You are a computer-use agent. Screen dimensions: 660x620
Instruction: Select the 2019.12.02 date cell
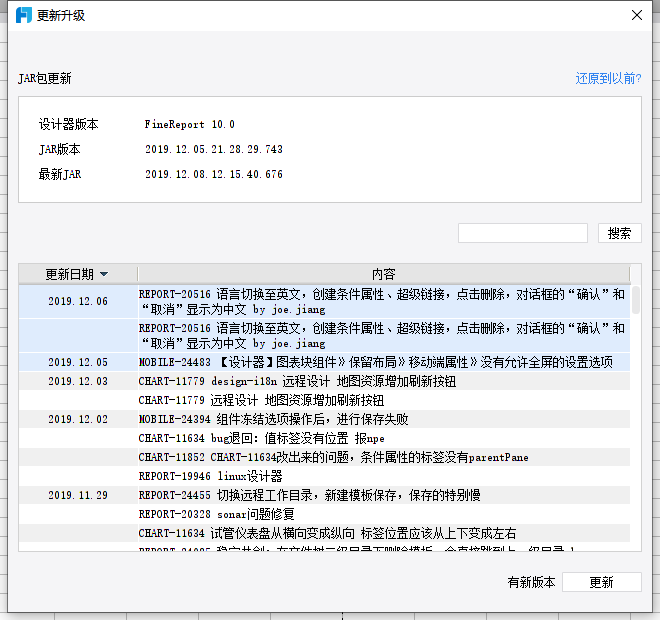[x=78, y=419]
